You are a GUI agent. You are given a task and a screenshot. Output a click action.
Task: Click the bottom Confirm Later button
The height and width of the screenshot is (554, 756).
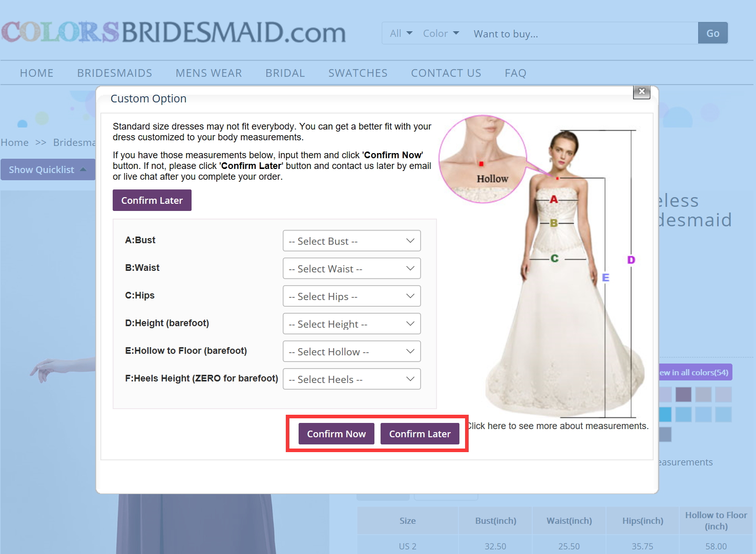click(x=419, y=434)
